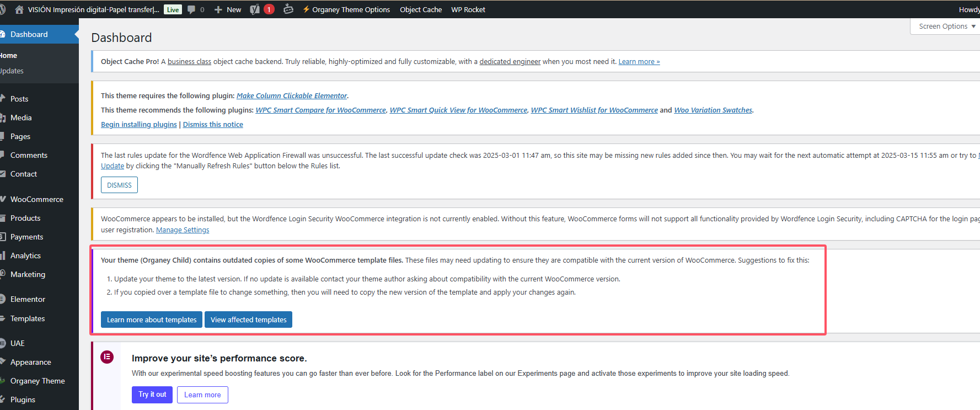Click Dismiss this notice

point(213,124)
